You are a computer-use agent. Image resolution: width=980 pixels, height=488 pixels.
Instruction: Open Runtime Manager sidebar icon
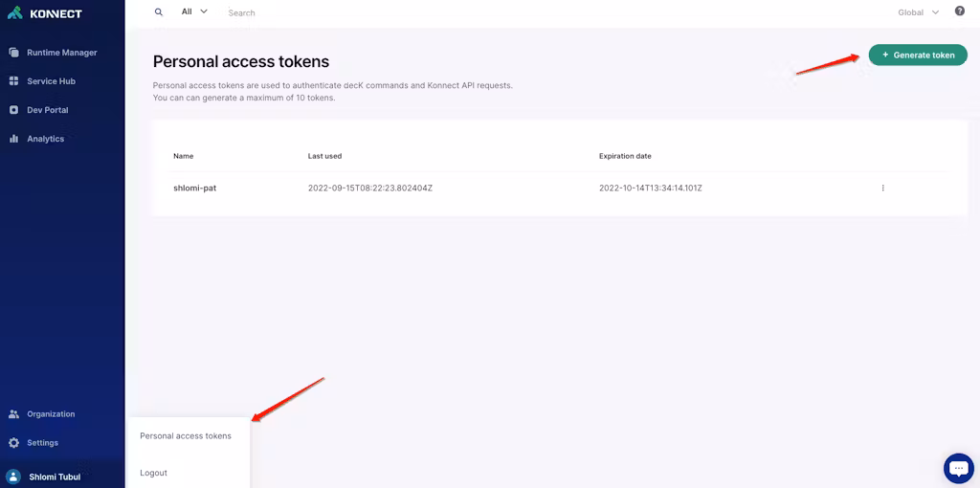(13, 53)
